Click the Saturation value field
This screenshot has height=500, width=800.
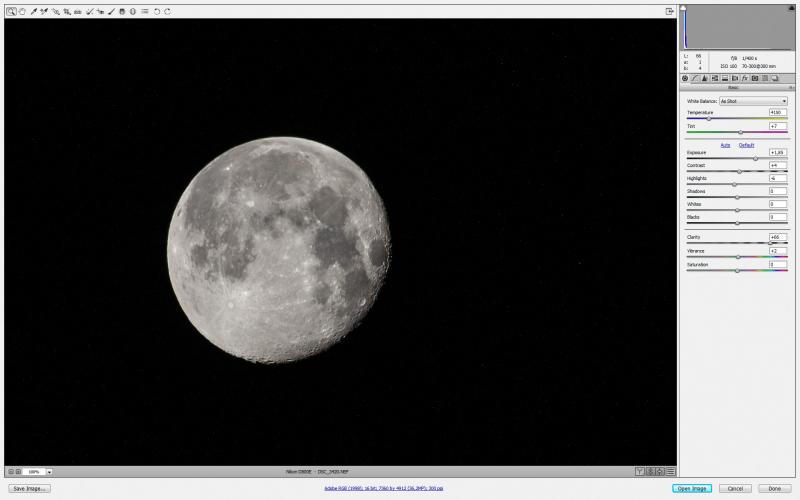(778, 264)
